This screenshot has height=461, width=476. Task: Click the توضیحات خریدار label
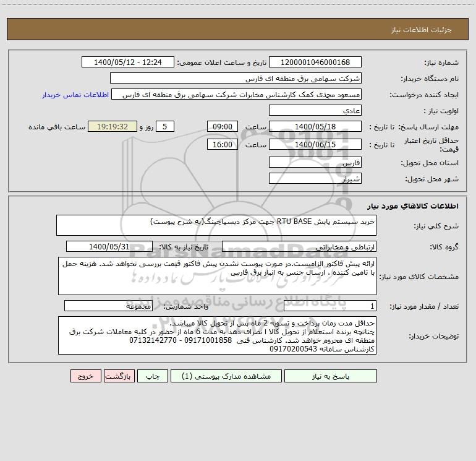click(x=433, y=337)
